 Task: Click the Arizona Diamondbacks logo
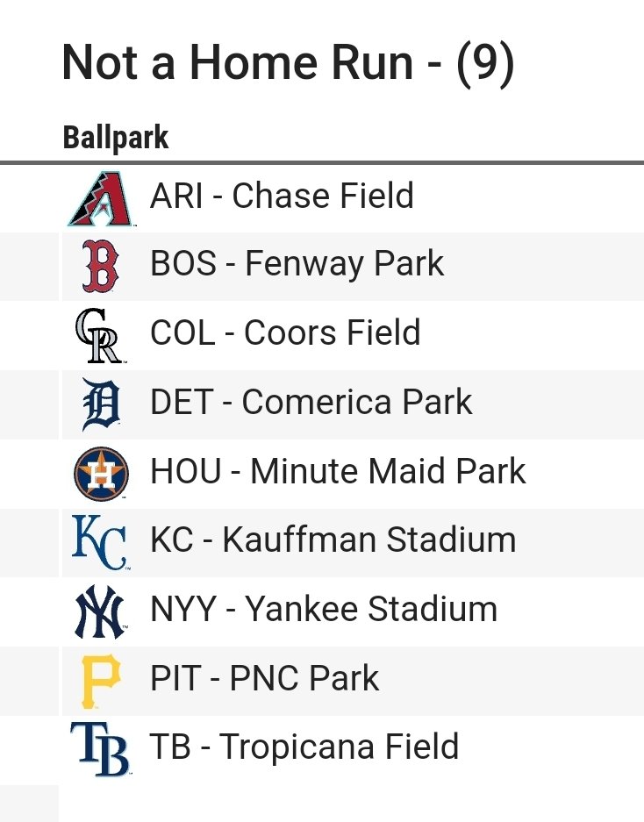pyautogui.click(x=100, y=198)
